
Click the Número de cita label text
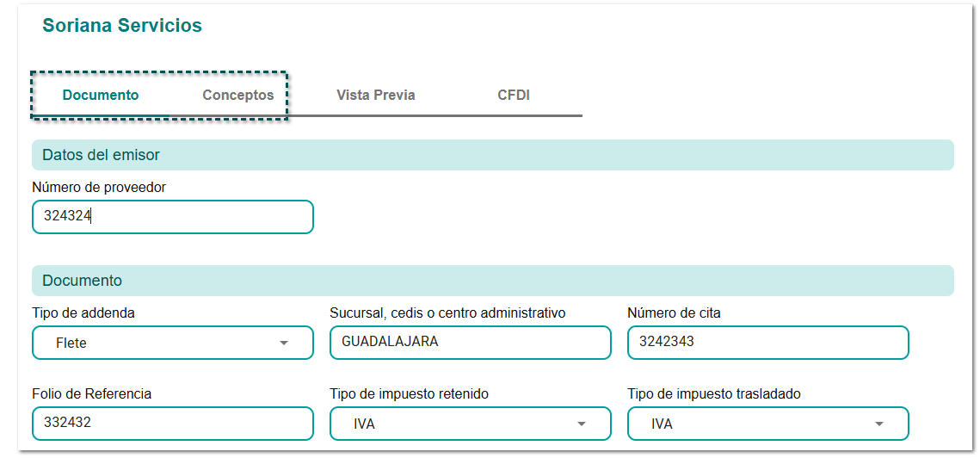tap(674, 313)
